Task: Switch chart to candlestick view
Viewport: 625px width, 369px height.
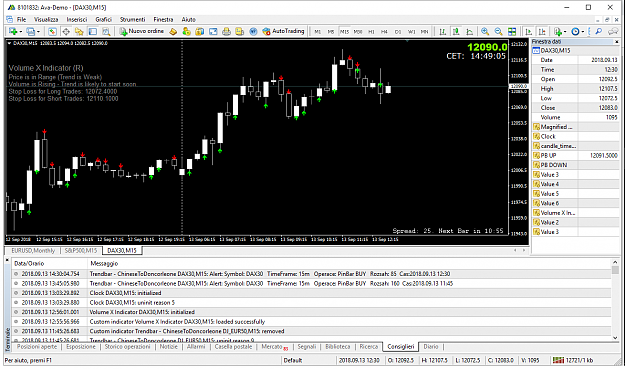Action: [456, 31]
